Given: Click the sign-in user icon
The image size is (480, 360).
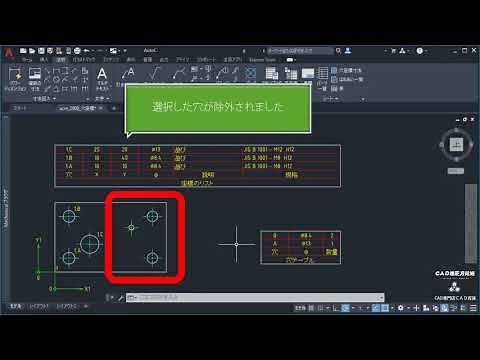Looking at the screenshot, I should (x=348, y=51).
